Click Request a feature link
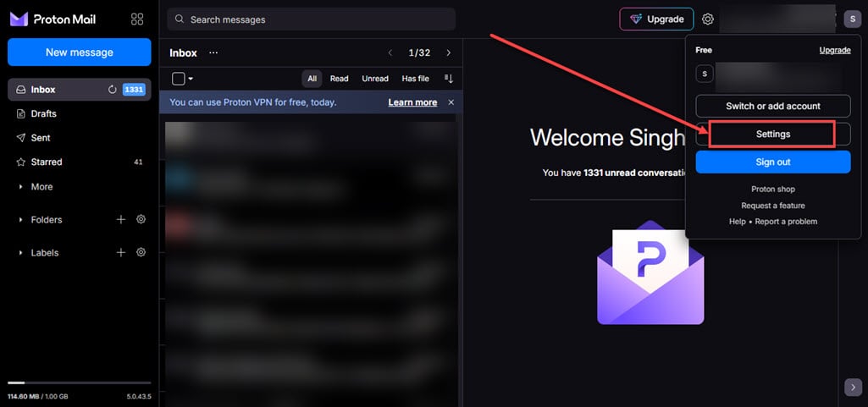Screen dimensions: 868x407 pos(773,206)
